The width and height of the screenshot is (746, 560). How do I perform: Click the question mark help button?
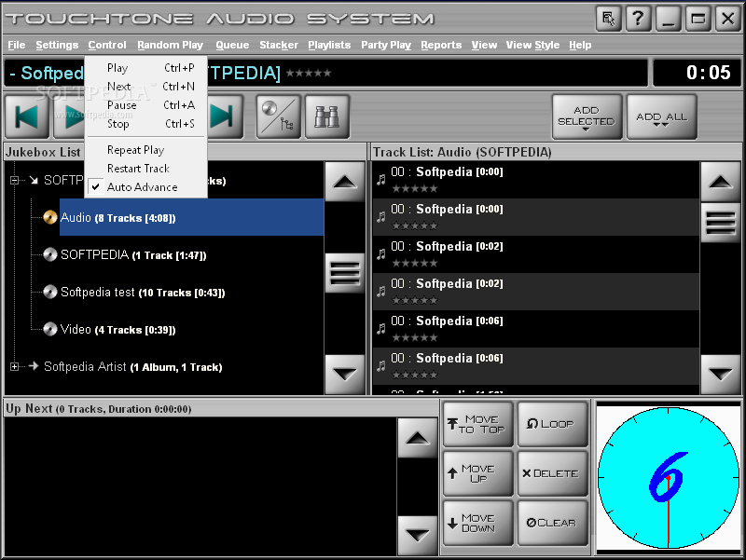point(638,19)
